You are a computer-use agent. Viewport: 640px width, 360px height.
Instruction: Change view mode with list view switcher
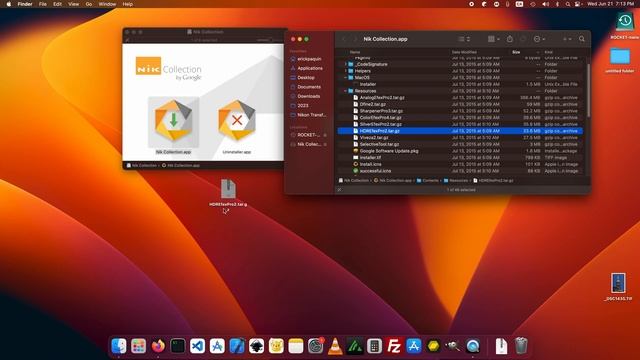tap(464, 39)
